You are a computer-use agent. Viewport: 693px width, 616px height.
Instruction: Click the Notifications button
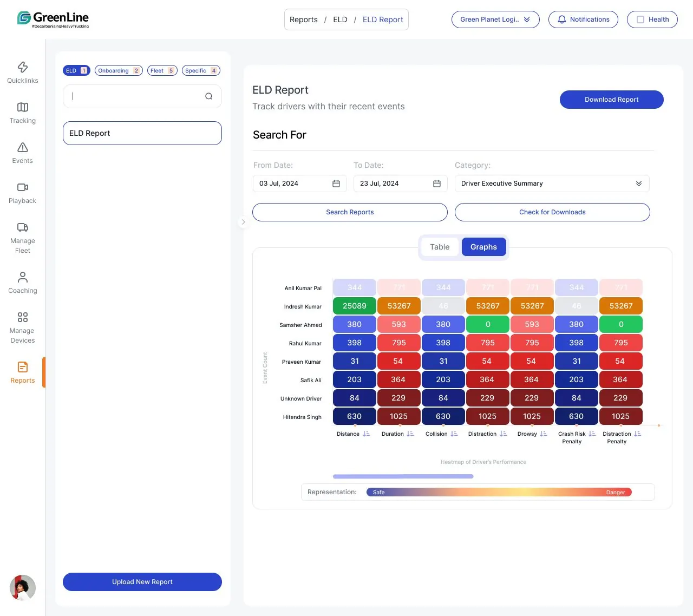(583, 19)
